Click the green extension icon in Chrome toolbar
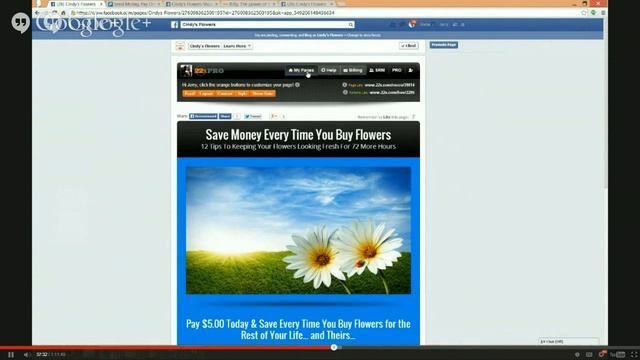The width and height of the screenshot is (640, 360). coord(593,13)
